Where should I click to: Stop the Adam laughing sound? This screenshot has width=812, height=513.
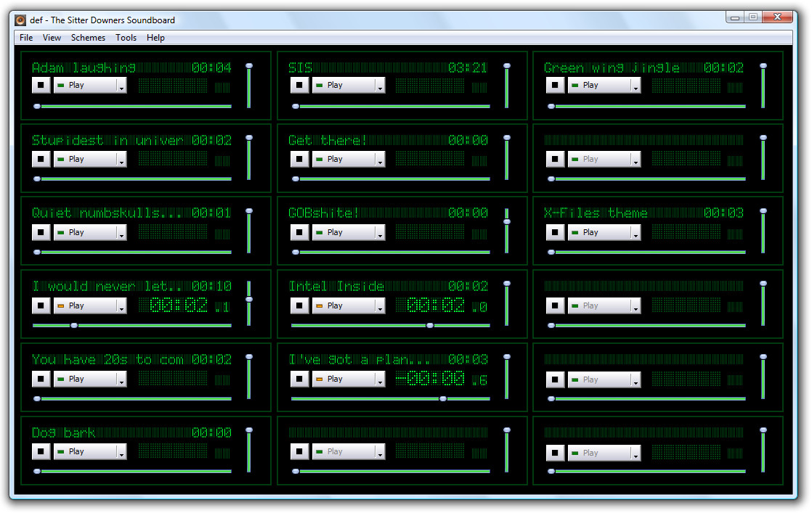point(41,85)
